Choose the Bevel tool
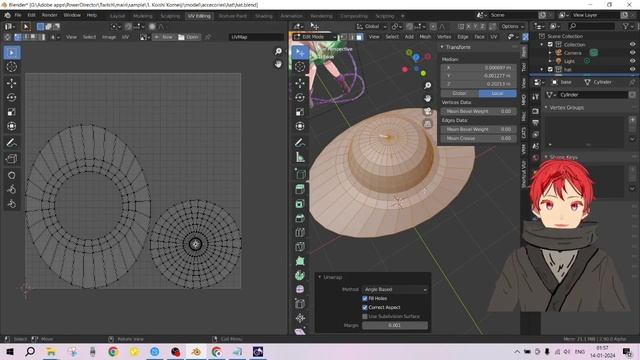This screenshot has width=640, height=360. click(300, 218)
